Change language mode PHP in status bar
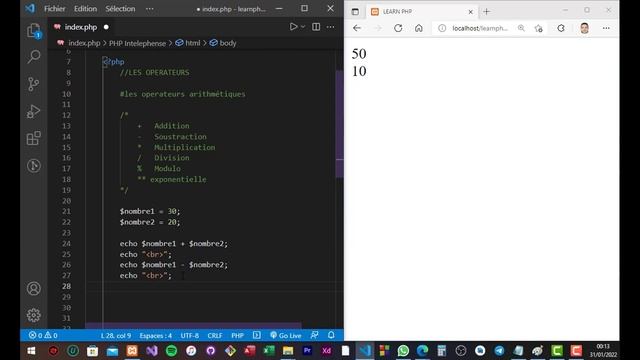Image resolution: width=640 pixels, height=360 pixels. click(238, 336)
